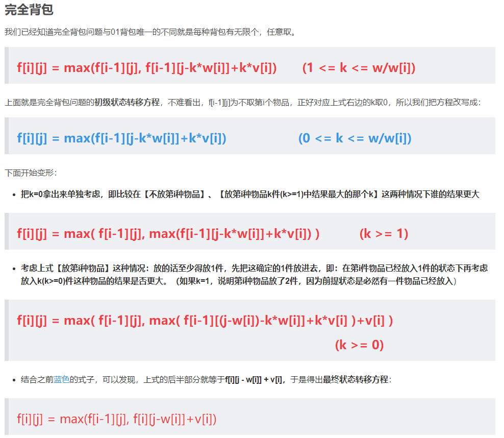
Task: Click the text 不难看出 in the second paragraph
Action: pyautogui.click(x=184, y=102)
